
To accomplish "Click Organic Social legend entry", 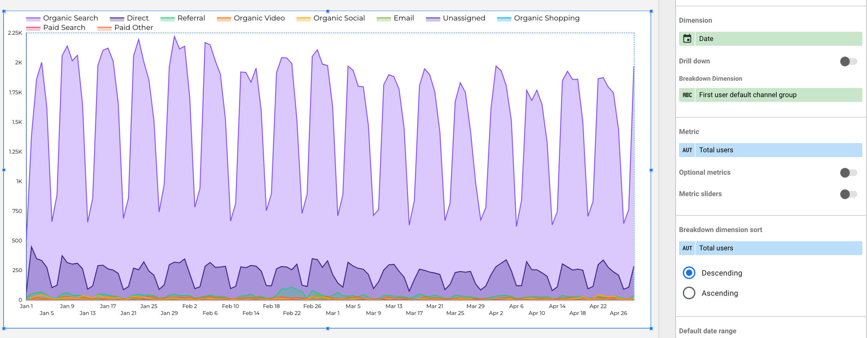I will point(331,18).
